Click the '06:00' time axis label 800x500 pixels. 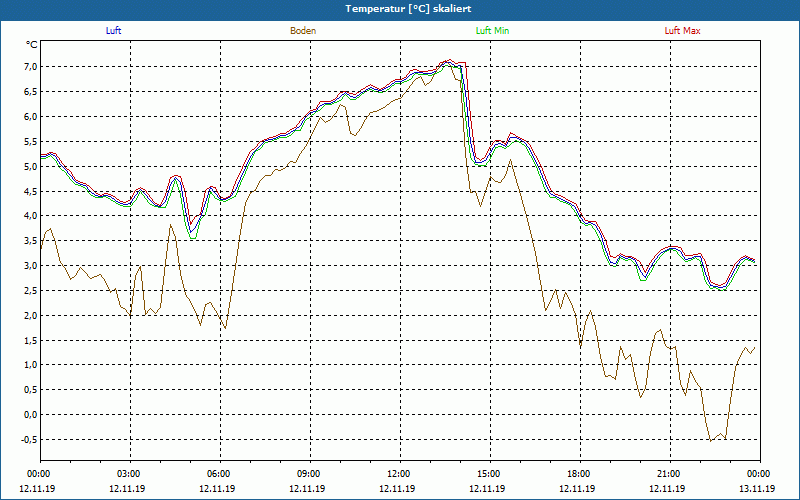(x=218, y=473)
